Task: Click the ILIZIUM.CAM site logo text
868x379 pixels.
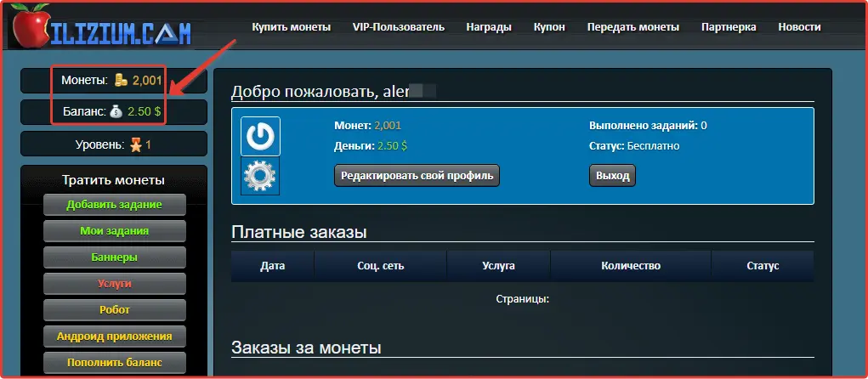Action: pyautogui.click(x=122, y=32)
